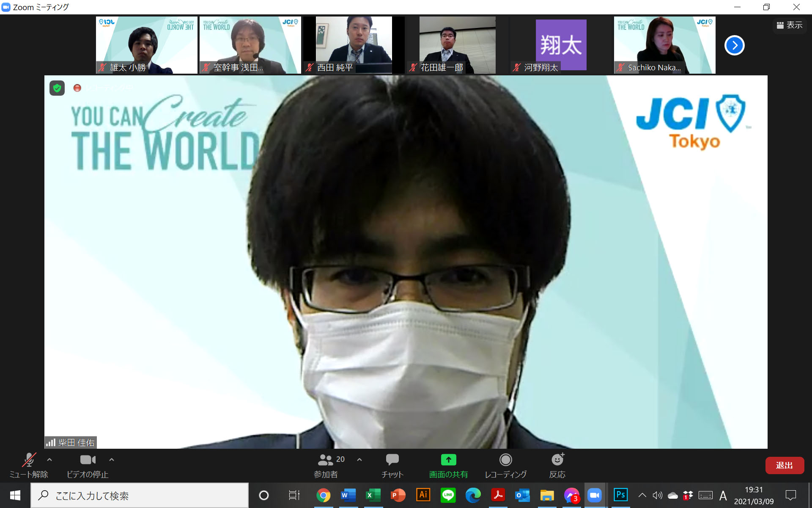Stop video (ビデオの停止)

click(x=88, y=465)
